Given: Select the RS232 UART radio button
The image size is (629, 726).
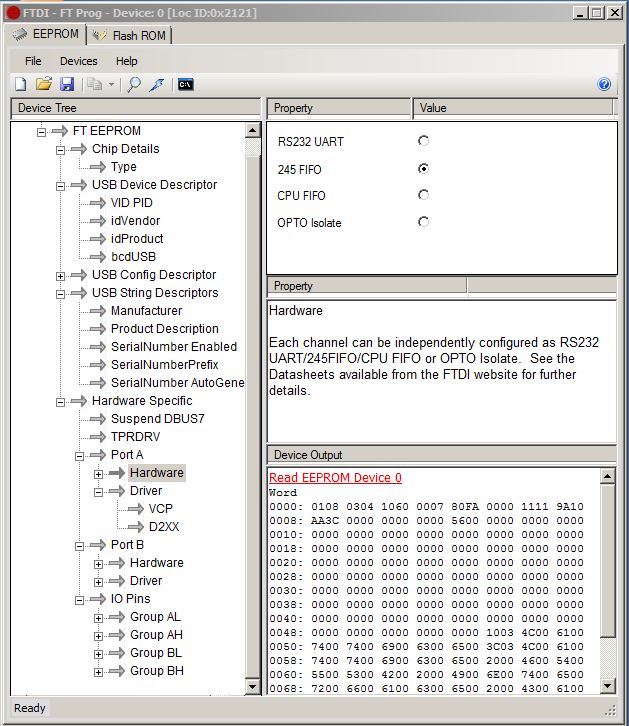Looking at the screenshot, I should [x=423, y=141].
